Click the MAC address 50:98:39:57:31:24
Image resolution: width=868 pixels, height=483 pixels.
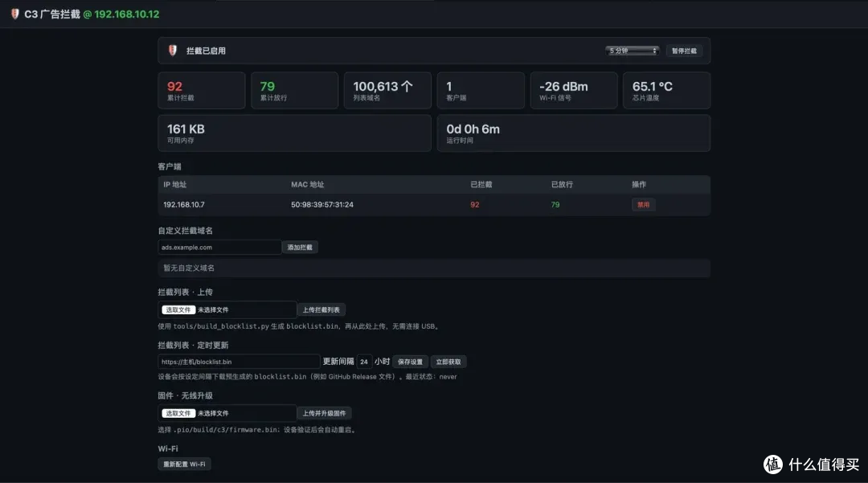coord(322,205)
